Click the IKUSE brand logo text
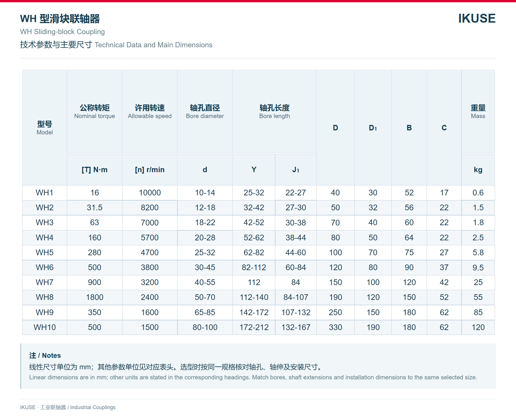Image resolution: width=516 pixels, height=420 pixels. pyautogui.click(x=477, y=18)
